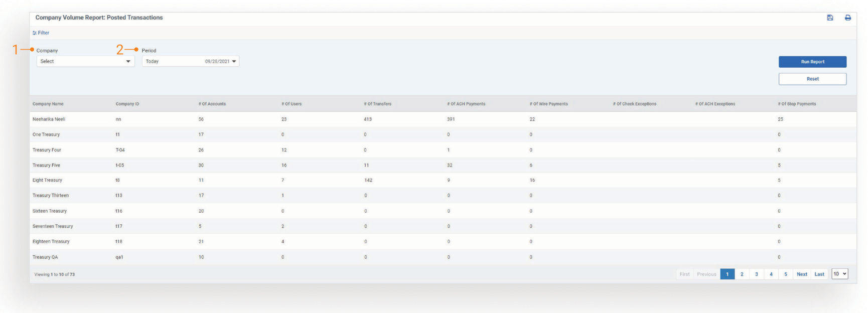868x313 pixels.
Task: Click the Run Report button
Action: (x=812, y=62)
